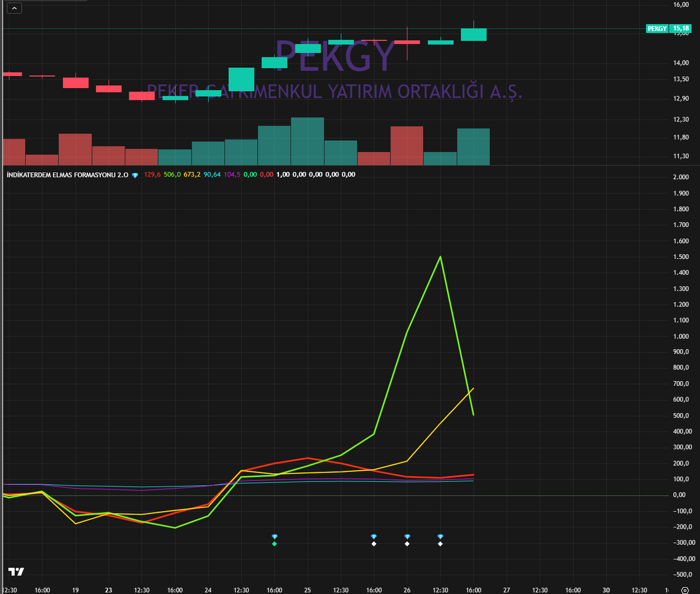Click the TradingView logo
Screen dimensions: 700x594
click(x=16, y=572)
